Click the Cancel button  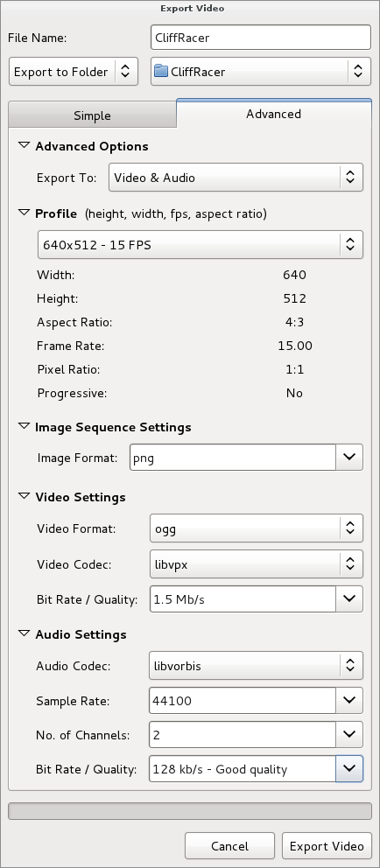(x=230, y=846)
